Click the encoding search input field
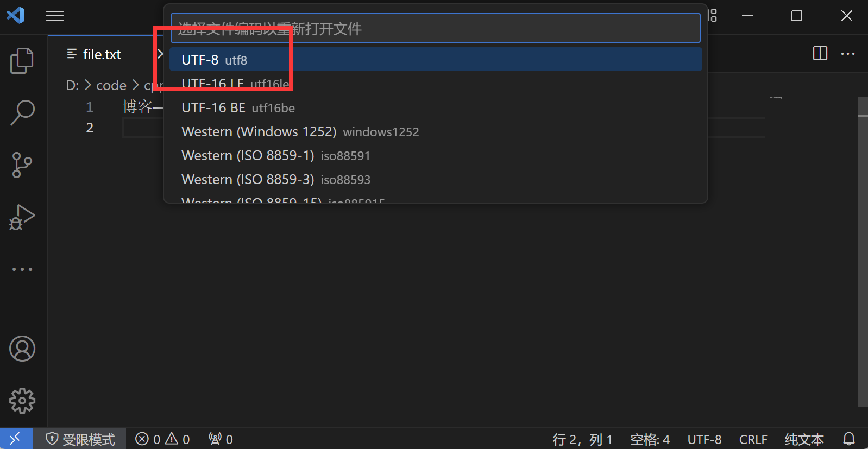This screenshot has width=868, height=449. click(x=435, y=28)
